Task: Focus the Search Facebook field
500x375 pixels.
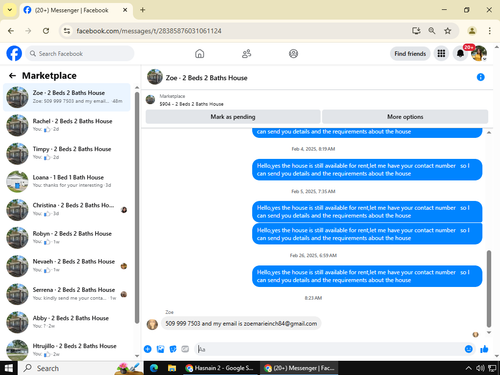Action: pos(80,53)
